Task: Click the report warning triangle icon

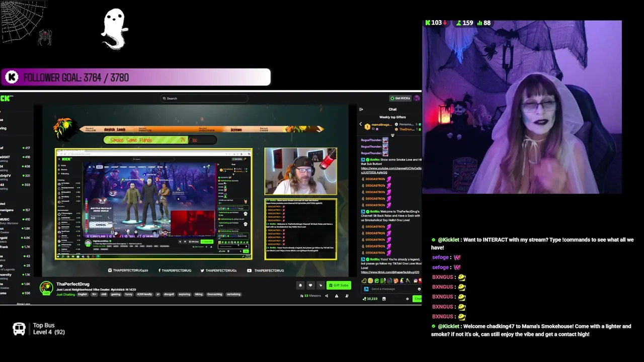Action: coord(337,296)
